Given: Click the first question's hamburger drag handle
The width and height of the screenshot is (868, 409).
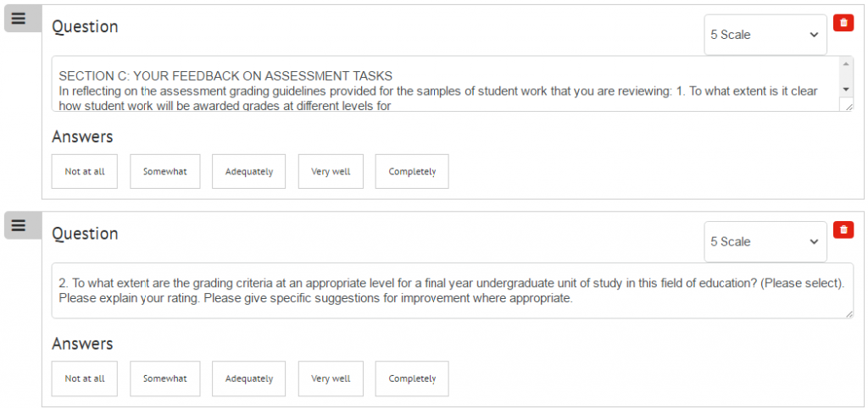Looking at the screenshot, I should tap(19, 19).
